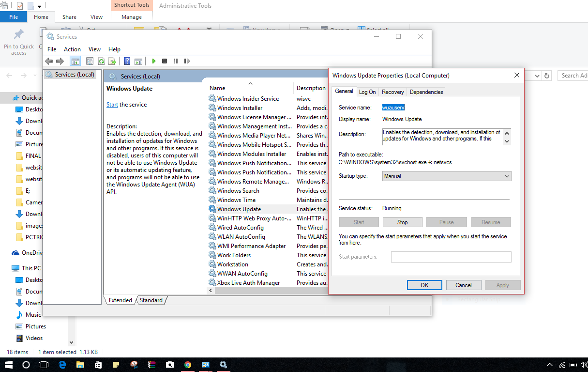The height and width of the screenshot is (372, 588).
Task: Toggle Show/Hide Console Tree icon in Services
Action: (x=75, y=61)
